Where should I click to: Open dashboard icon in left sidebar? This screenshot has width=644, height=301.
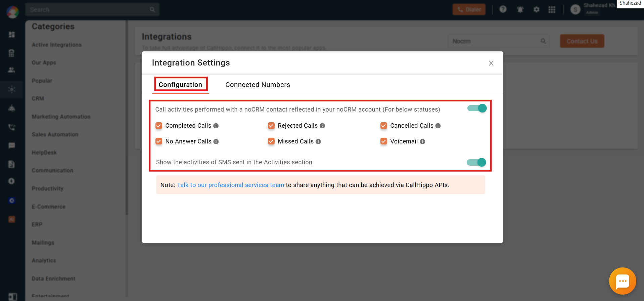pos(12,35)
